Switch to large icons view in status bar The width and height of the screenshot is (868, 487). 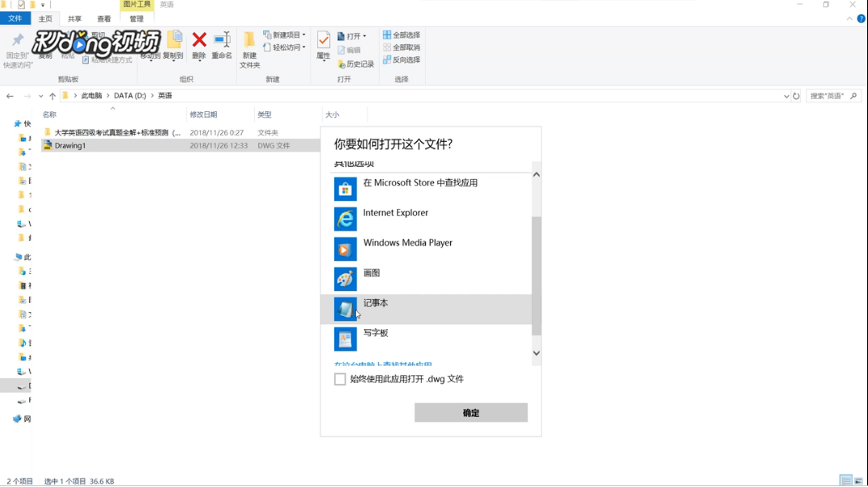tap(858, 481)
